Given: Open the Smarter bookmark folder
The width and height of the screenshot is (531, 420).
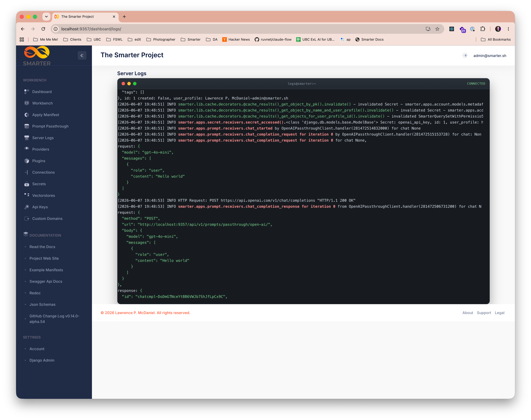Looking at the screenshot, I should pyautogui.click(x=191, y=40).
